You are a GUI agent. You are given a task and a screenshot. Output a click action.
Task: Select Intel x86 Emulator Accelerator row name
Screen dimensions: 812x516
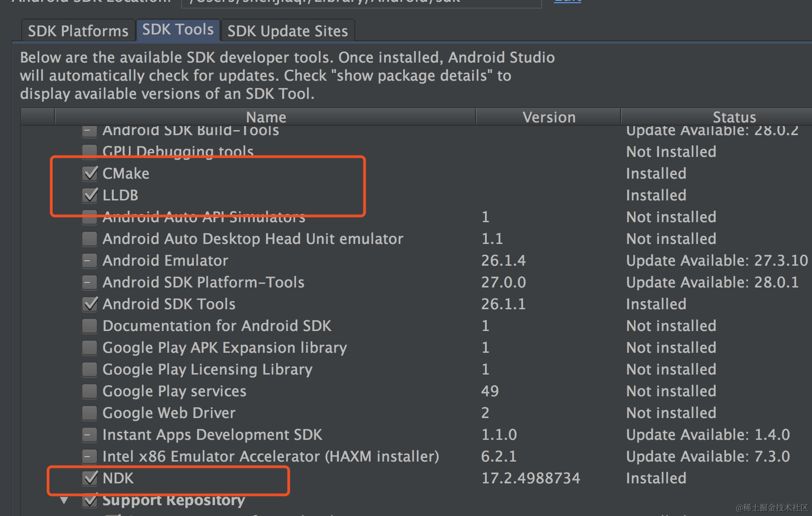[x=270, y=456]
